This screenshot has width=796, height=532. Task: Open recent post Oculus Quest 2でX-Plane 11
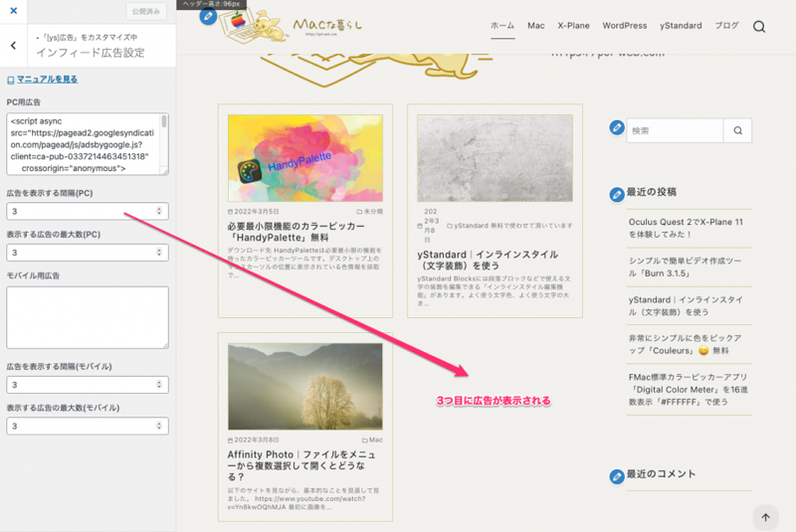click(x=686, y=229)
